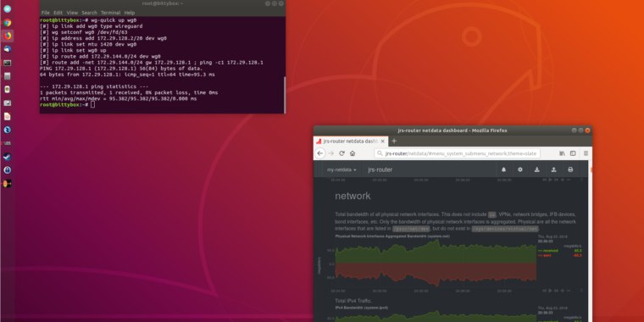Image resolution: width=644 pixels, height=322 pixels.
Task: Open Terminal from the dock
Action: [7, 63]
